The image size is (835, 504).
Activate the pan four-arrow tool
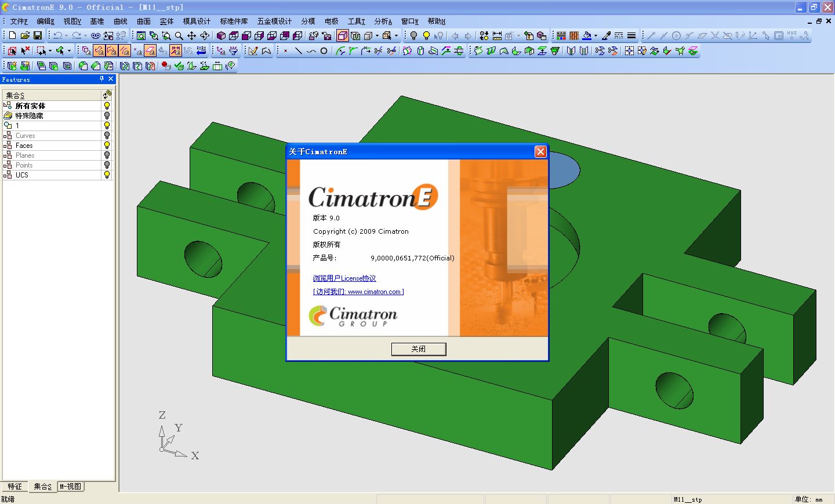coord(192,35)
